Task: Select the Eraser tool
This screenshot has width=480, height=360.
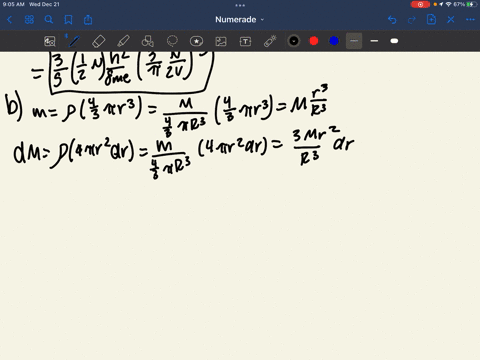Action: pyautogui.click(x=98, y=41)
